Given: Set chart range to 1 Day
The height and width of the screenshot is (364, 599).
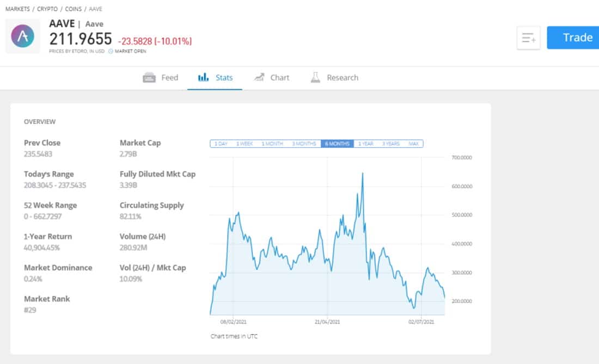Looking at the screenshot, I should [x=221, y=144].
